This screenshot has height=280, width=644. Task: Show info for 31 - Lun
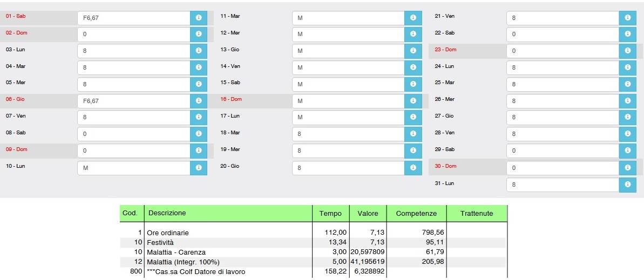pos(627,185)
